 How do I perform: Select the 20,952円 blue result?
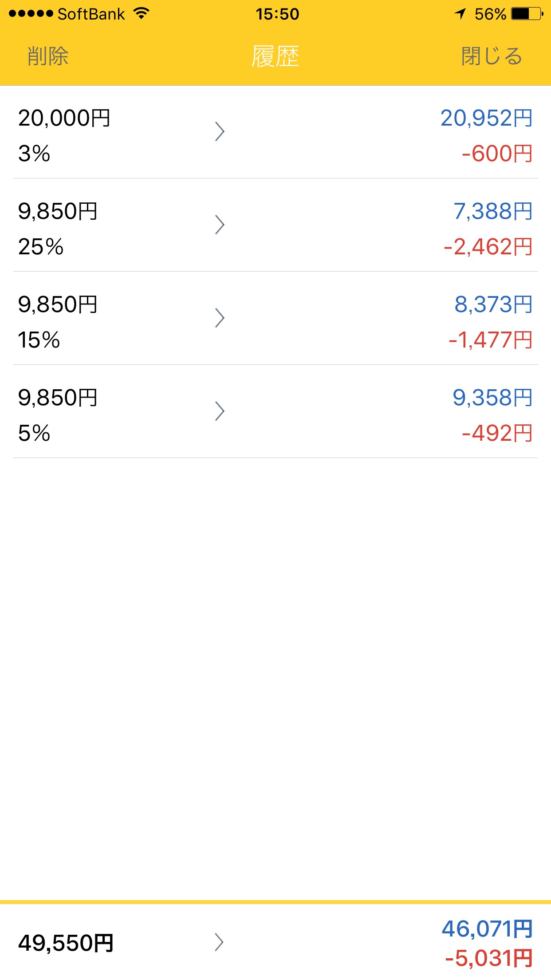coord(486,118)
